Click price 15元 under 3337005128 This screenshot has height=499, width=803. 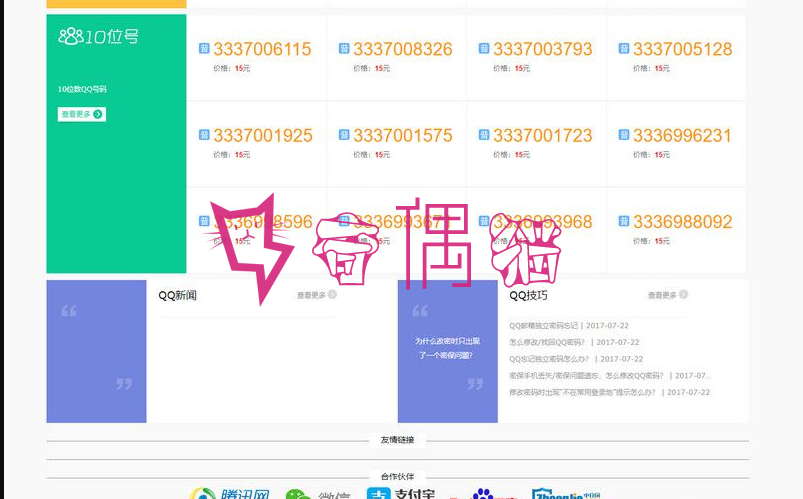[x=662, y=68]
